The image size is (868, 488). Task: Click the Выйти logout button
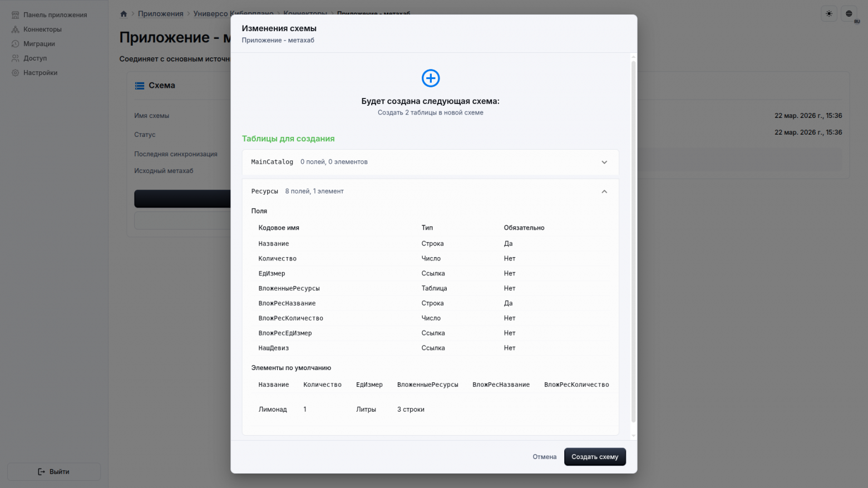coord(54,472)
